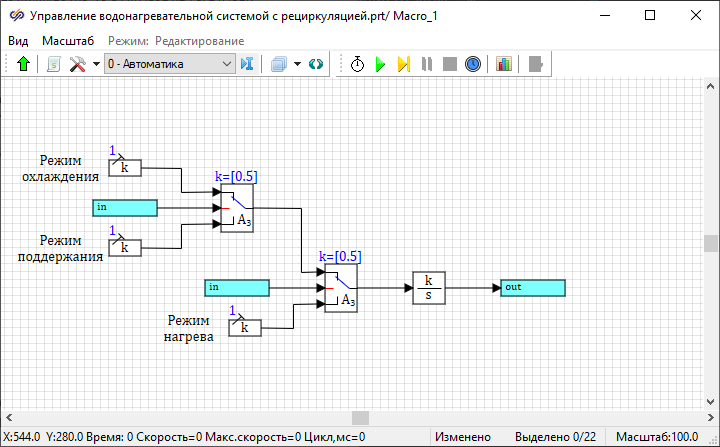Expand the arrow beside stacked windows icon
Image resolution: width=720 pixels, height=447 pixels.
tap(297, 64)
